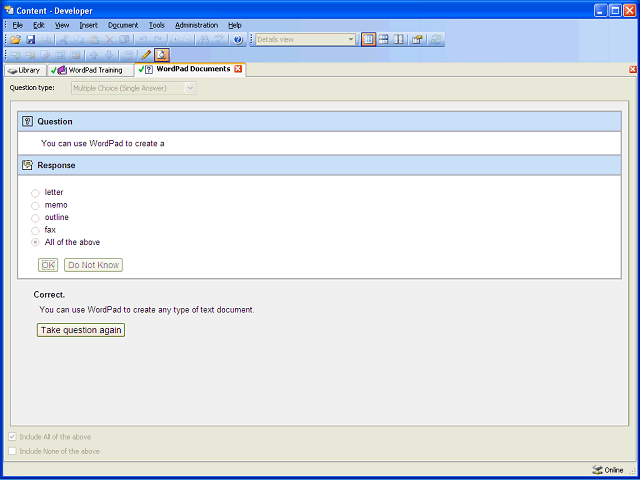Click the Online status icon
640x480 pixels.
[597, 470]
